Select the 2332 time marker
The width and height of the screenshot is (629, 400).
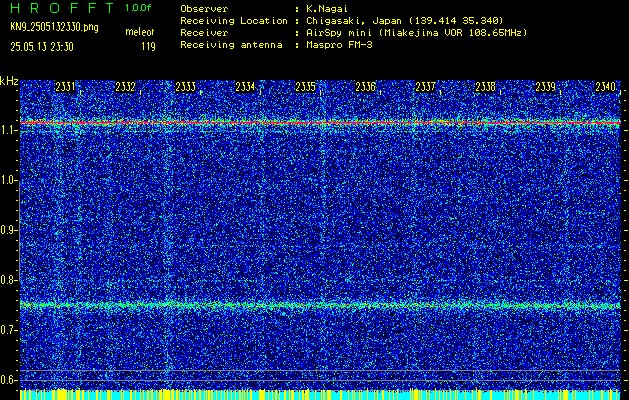[x=125, y=87]
